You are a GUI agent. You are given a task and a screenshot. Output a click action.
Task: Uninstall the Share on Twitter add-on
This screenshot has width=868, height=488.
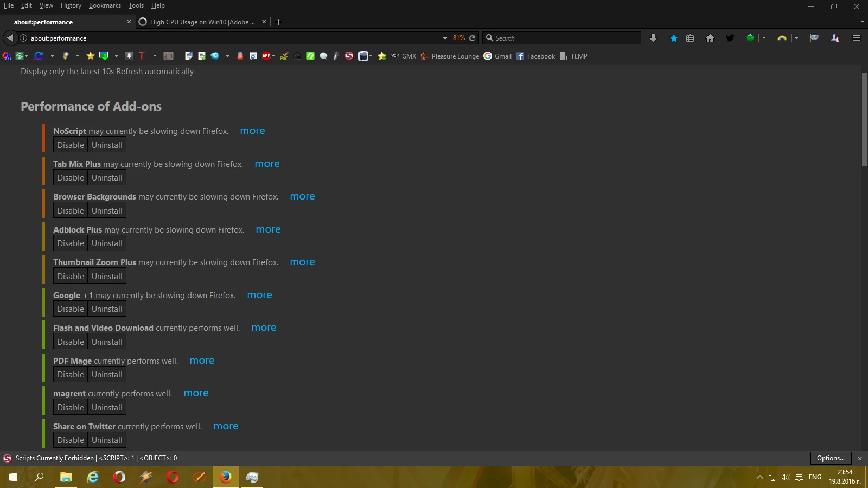pyautogui.click(x=107, y=440)
